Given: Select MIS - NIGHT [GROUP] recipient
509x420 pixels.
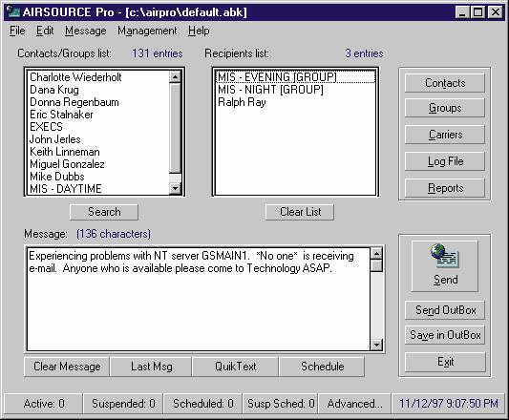Looking at the screenshot, I should coord(295,90).
